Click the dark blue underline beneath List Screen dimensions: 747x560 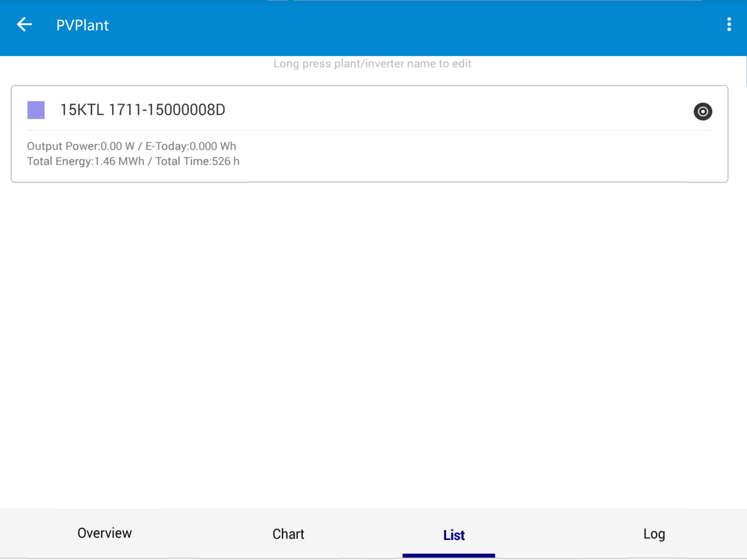(x=448, y=556)
